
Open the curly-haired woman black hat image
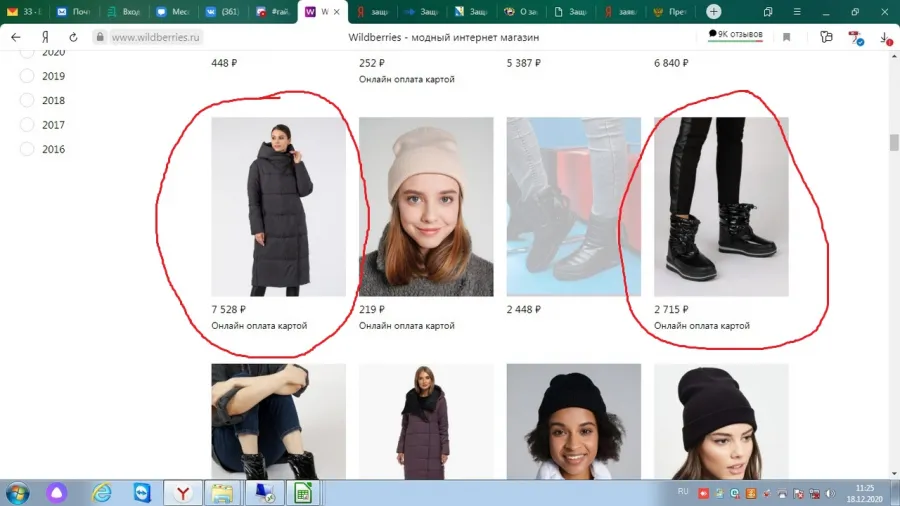[573, 422]
